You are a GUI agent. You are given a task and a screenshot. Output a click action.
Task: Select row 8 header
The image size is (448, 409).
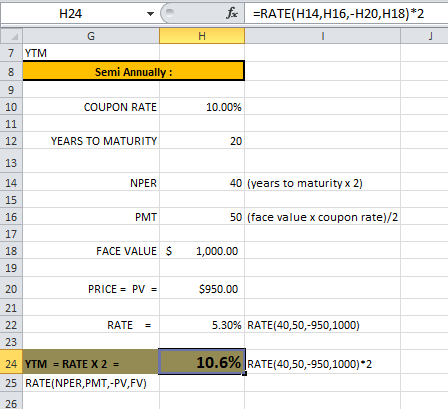pyautogui.click(x=11, y=71)
